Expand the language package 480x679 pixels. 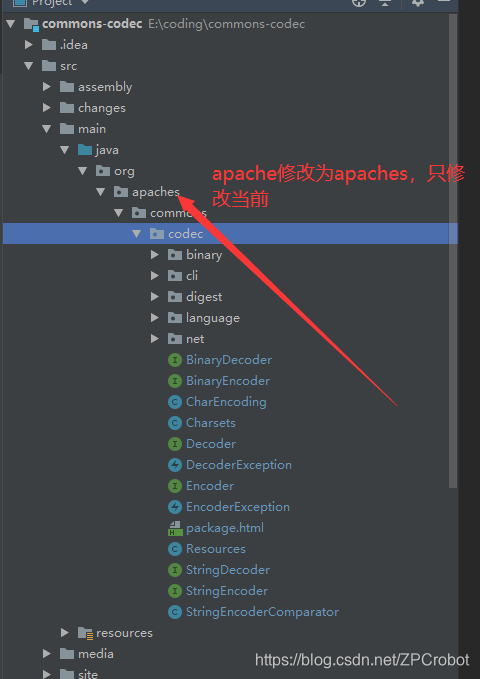click(155, 318)
